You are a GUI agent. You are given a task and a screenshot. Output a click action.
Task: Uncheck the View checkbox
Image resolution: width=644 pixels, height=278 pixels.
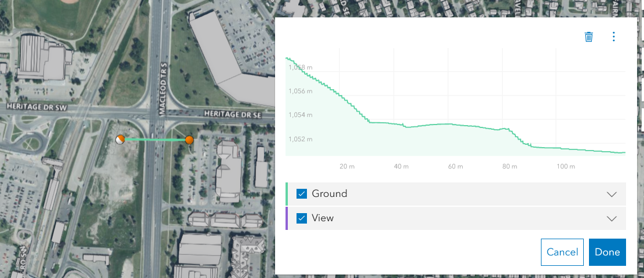(x=302, y=218)
